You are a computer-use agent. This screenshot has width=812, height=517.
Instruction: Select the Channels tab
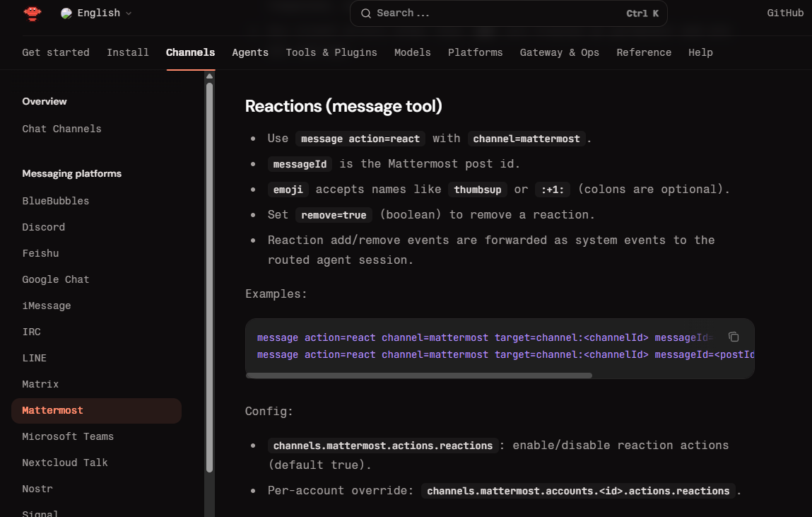pos(191,52)
